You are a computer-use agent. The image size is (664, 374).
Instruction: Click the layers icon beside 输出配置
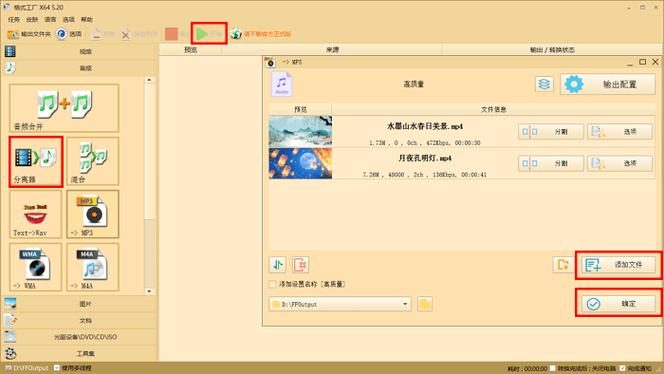(x=544, y=84)
